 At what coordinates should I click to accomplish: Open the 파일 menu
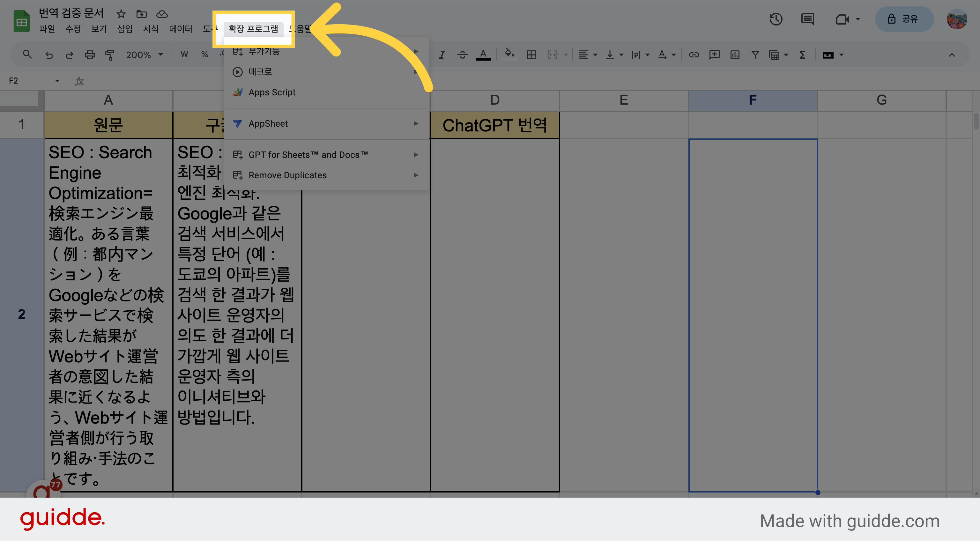click(47, 29)
